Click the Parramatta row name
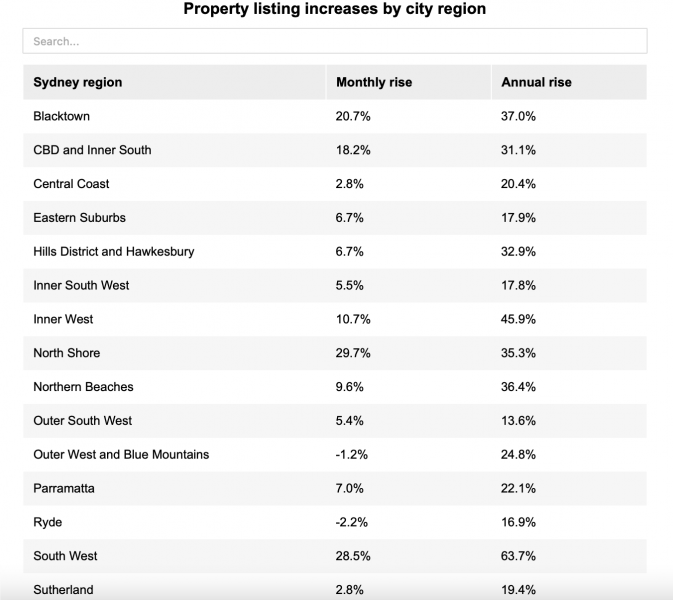Image resolution: width=673 pixels, height=600 pixels. click(64, 488)
